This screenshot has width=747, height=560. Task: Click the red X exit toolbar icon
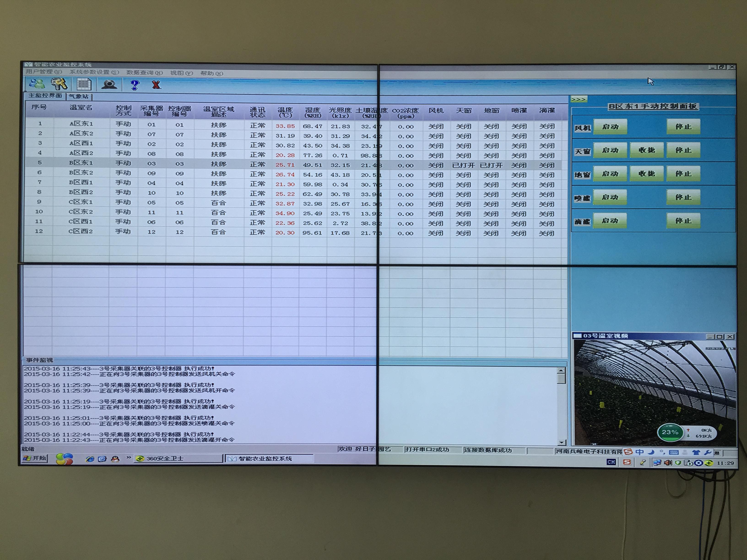coord(156,85)
